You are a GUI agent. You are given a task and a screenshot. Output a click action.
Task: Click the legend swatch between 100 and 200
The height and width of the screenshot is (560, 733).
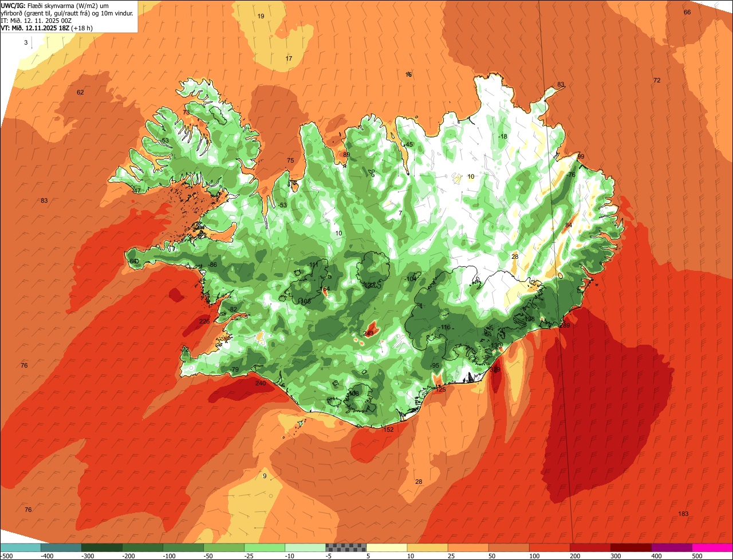(x=550, y=547)
